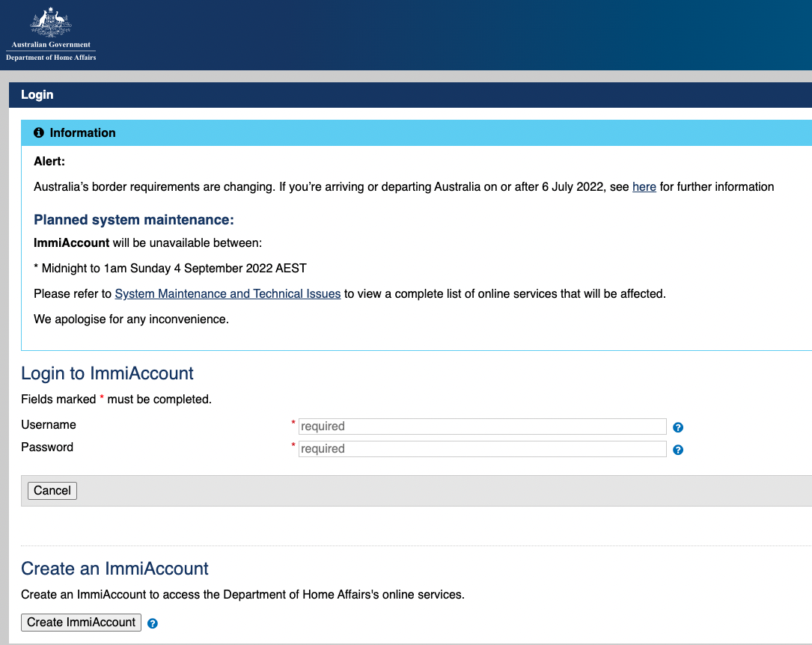
Task: Click the Australian Government crest logo
Action: (x=51, y=22)
